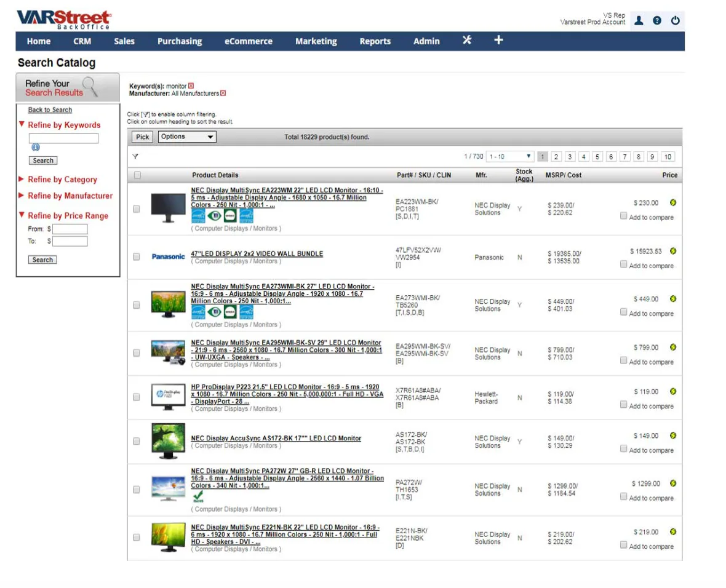Open help via the question mark icon
This screenshot has width=726, height=588.
click(x=657, y=20)
